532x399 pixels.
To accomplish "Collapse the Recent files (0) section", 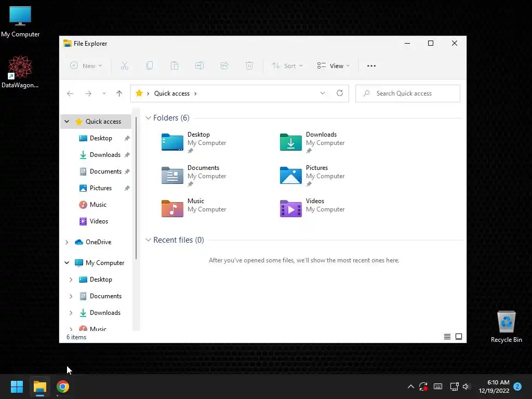I will pos(148,240).
